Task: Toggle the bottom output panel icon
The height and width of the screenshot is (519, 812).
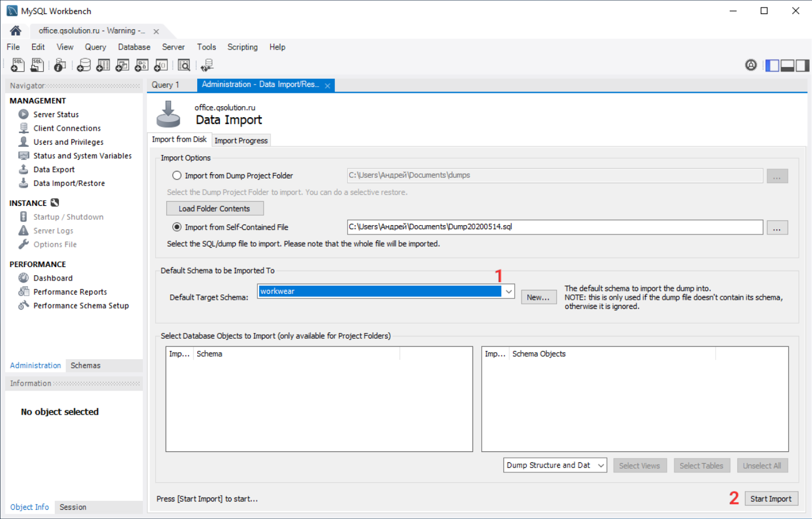Action: click(x=787, y=65)
